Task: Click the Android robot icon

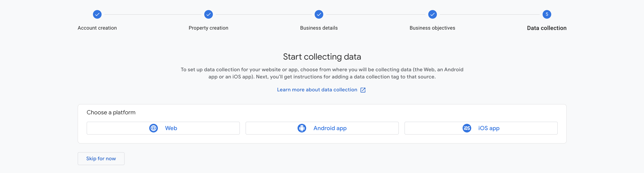Action: tap(302, 128)
